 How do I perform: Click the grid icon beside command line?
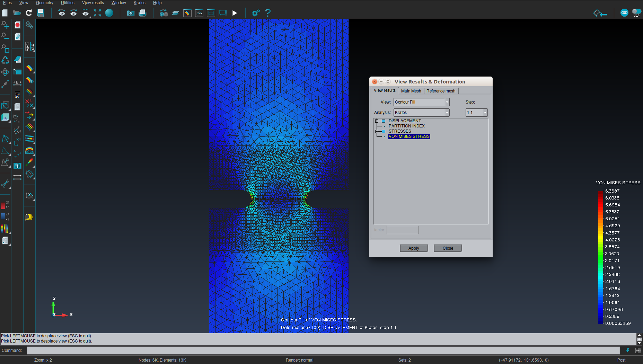(638, 350)
